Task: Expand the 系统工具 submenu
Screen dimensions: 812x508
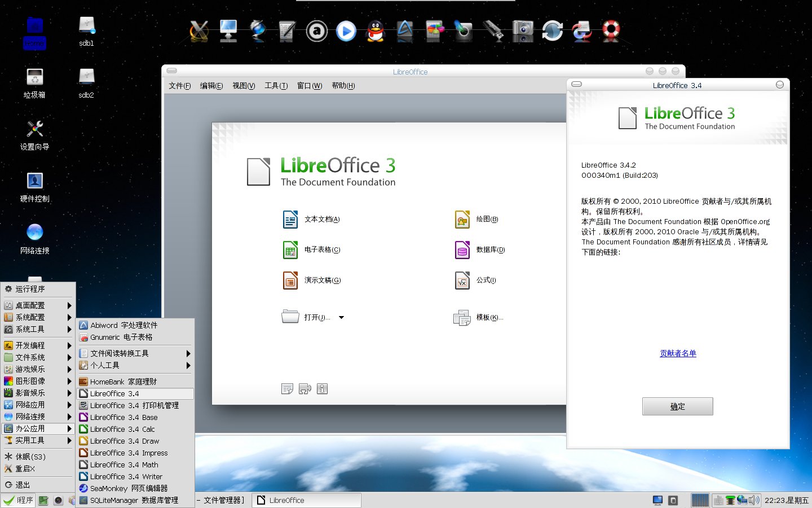Action: pyautogui.click(x=38, y=329)
